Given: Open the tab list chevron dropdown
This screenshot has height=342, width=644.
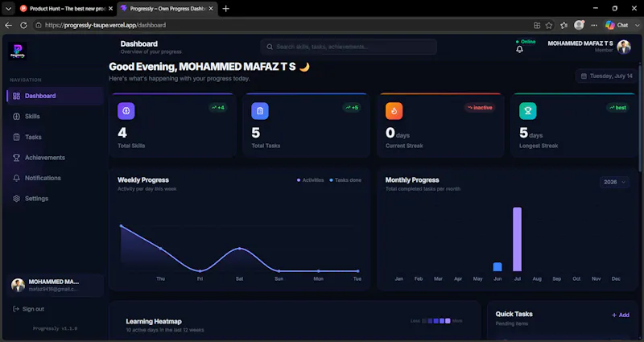Looking at the screenshot, I should pyautogui.click(x=8, y=8).
